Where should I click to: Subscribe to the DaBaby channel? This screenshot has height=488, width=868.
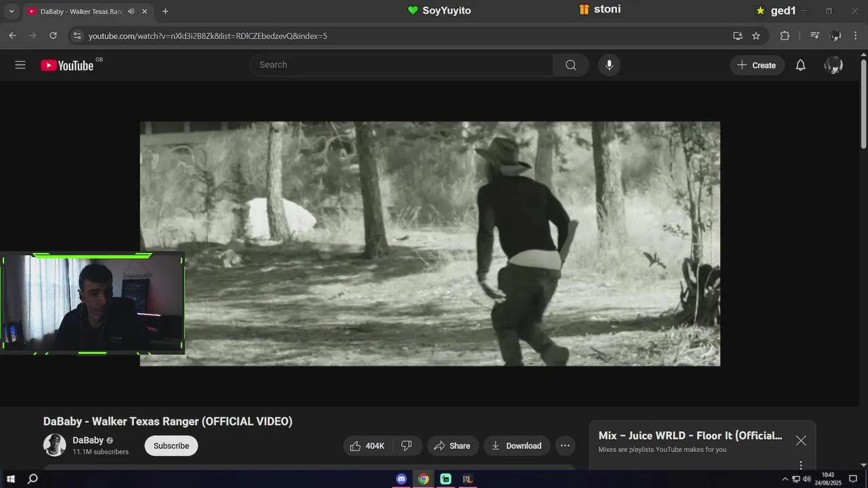171,446
